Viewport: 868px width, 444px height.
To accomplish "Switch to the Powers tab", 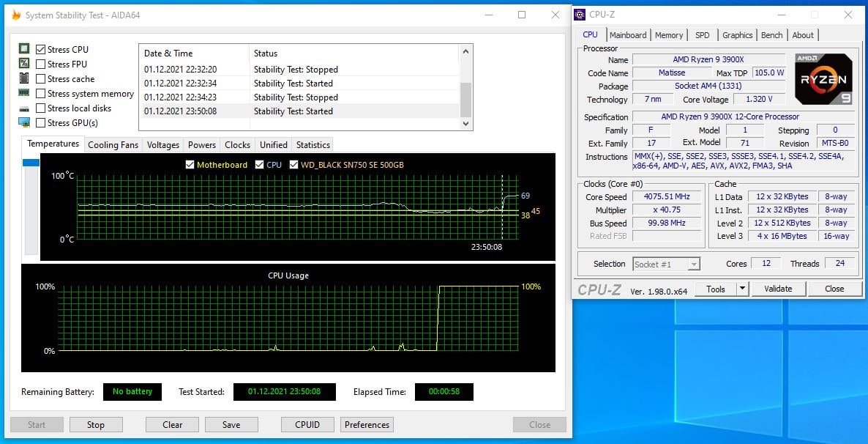I will point(202,144).
